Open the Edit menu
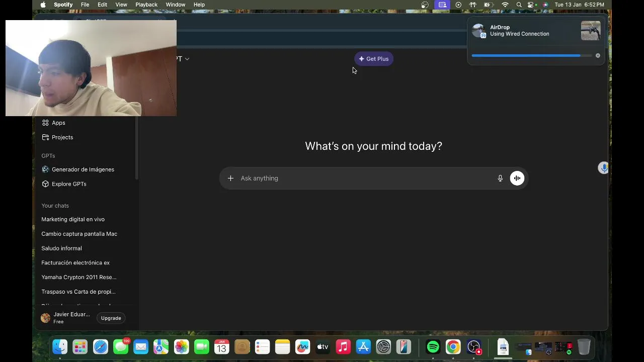 point(102,5)
